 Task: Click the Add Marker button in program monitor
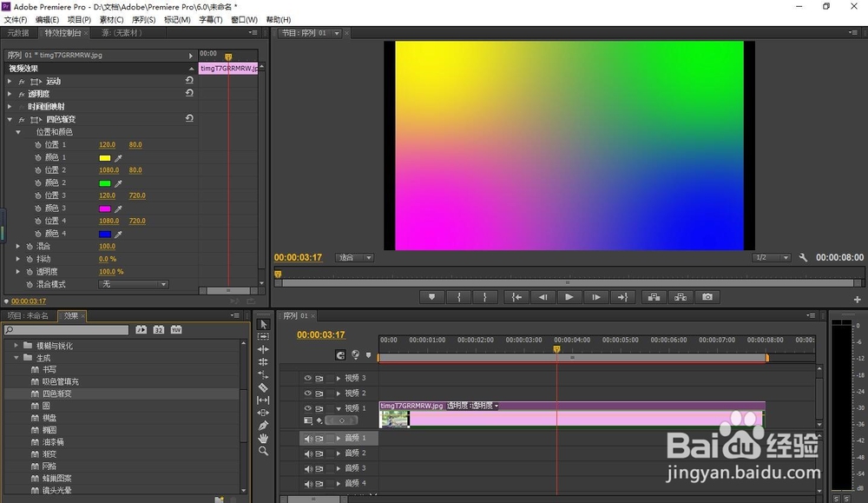[431, 297]
